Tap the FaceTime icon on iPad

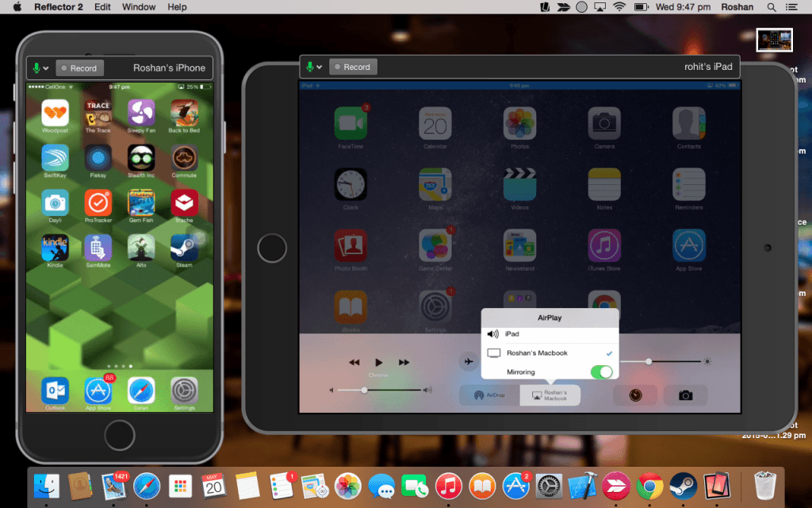(350, 123)
